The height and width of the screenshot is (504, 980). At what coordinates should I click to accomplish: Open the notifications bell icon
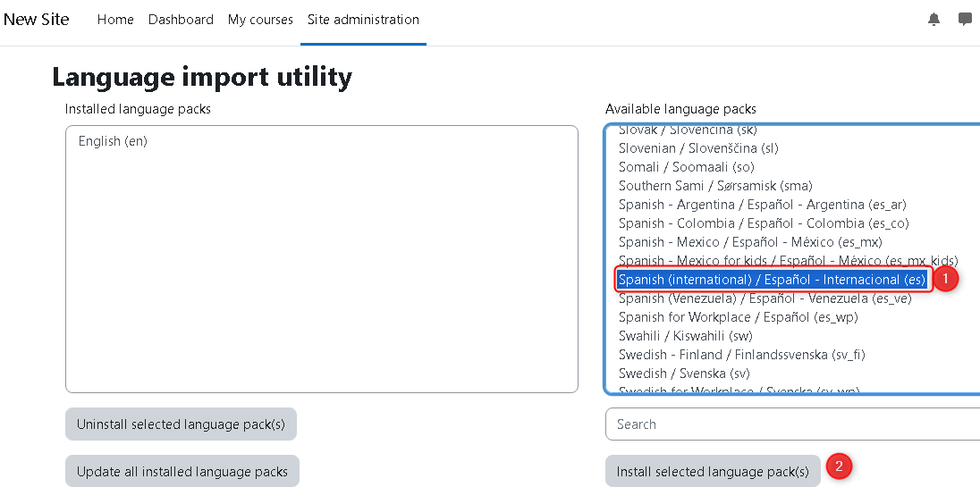pos(934,19)
